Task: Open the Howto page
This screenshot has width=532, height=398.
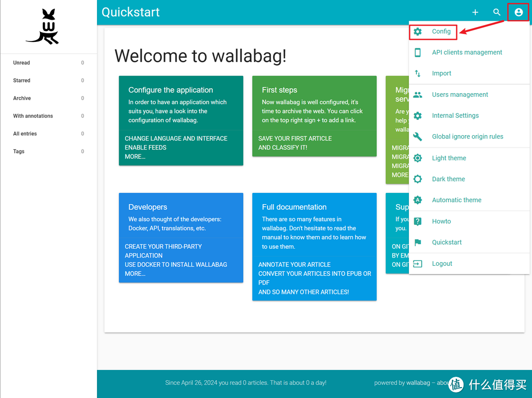Action: (441, 221)
